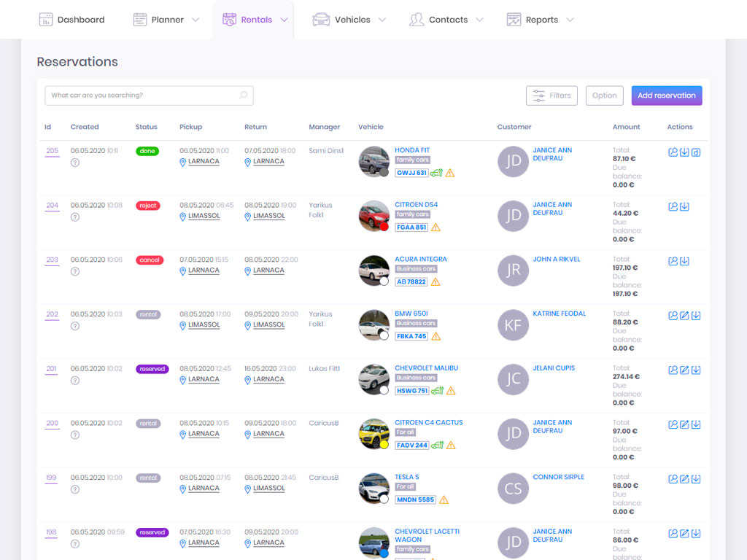Open the Filters button
The width and height of the screenshot is (747, 560).
[x=551, y=96]
